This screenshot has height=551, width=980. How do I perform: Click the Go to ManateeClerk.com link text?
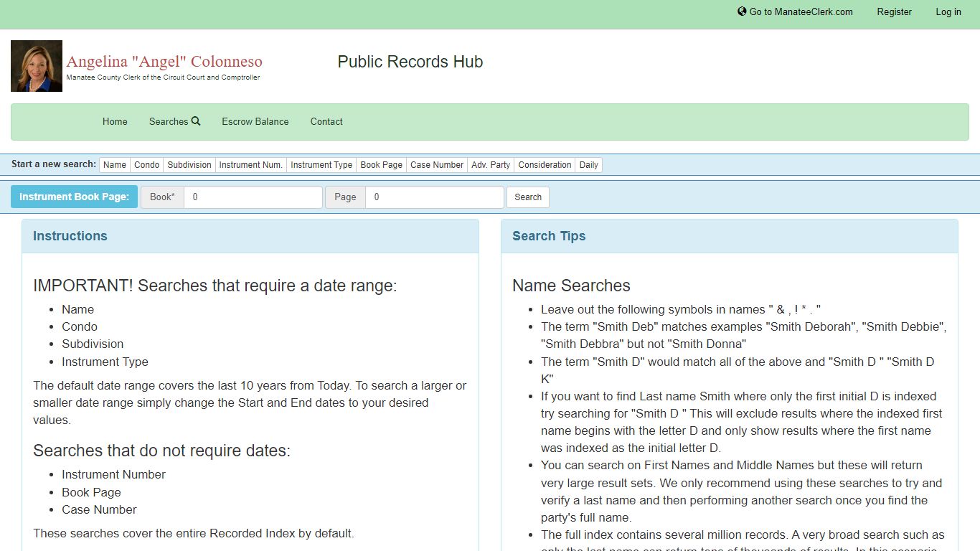click(801, 11)
